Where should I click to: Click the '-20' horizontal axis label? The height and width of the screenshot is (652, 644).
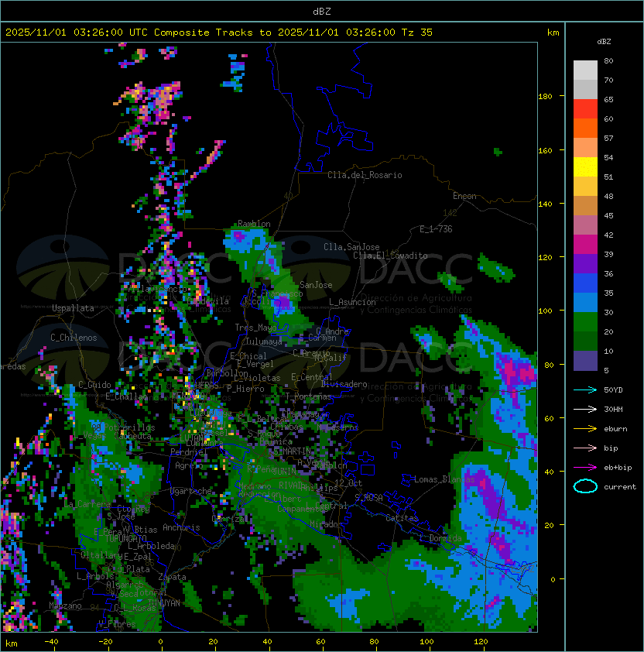click(105, 642)
